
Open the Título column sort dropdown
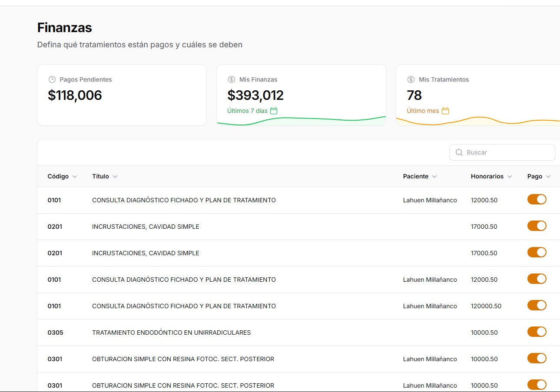click(x=115, y=177)
